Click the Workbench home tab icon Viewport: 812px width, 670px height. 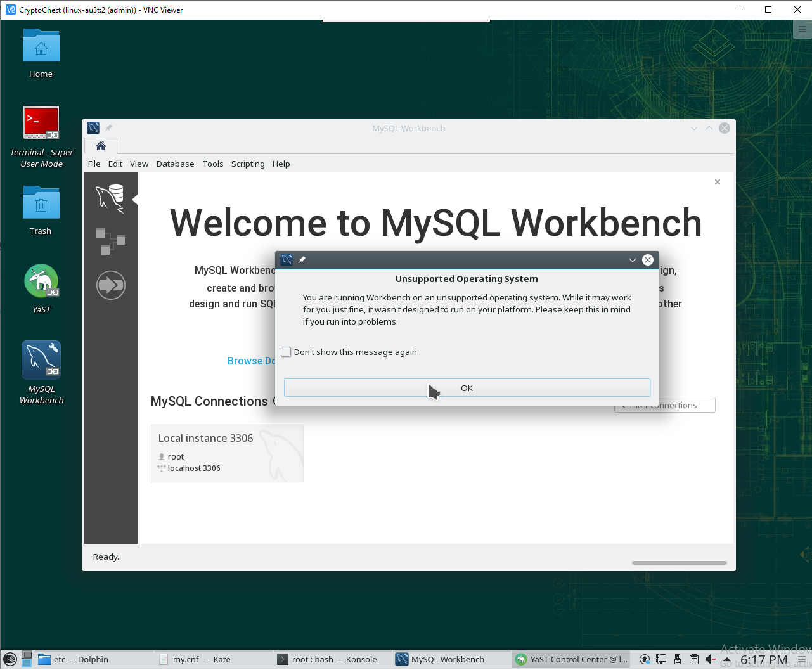[x=101, y=146]
